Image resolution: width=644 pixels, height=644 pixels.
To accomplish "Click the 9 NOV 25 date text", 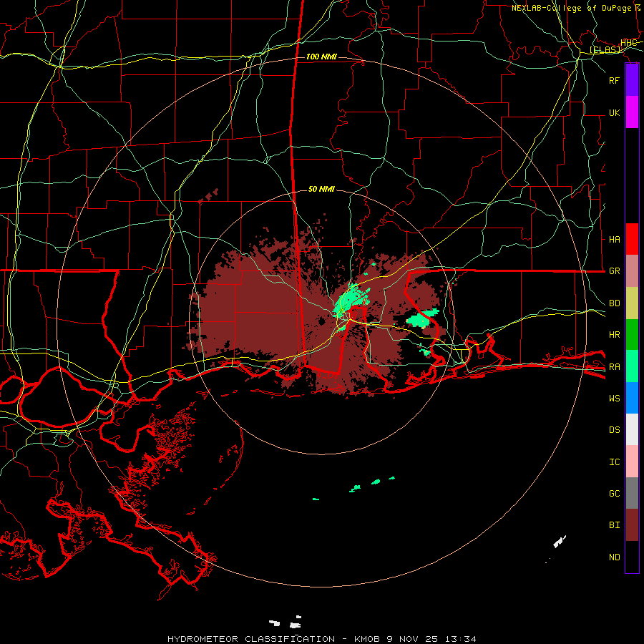I will click(x=413, y=639).
